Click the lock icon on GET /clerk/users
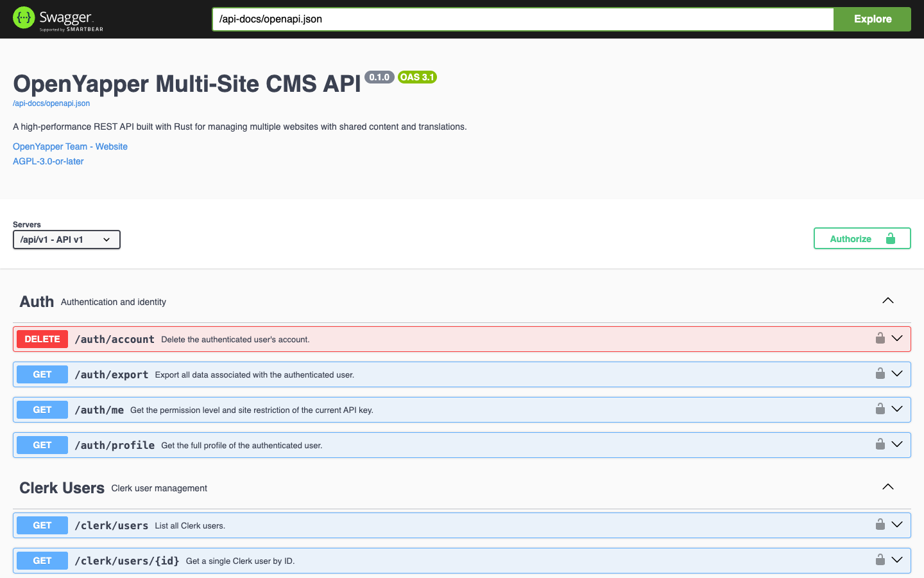Image resolution: width=924 pixels, height=578 pixels. [880, 525]
